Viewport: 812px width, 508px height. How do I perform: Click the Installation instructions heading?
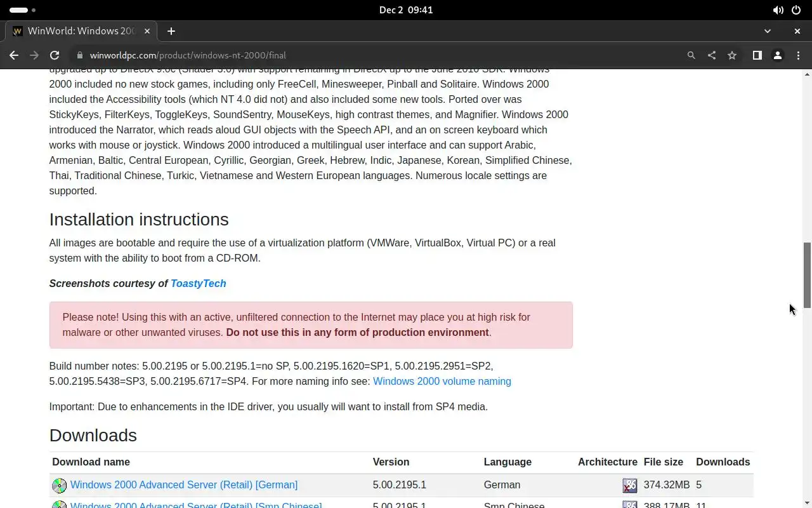tap(139, 219)
